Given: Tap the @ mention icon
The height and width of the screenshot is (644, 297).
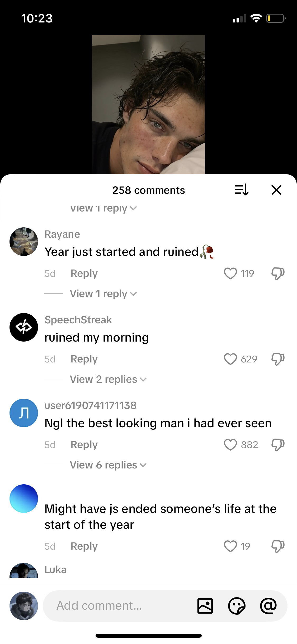Looking at the screenshot, I should 268,606.
